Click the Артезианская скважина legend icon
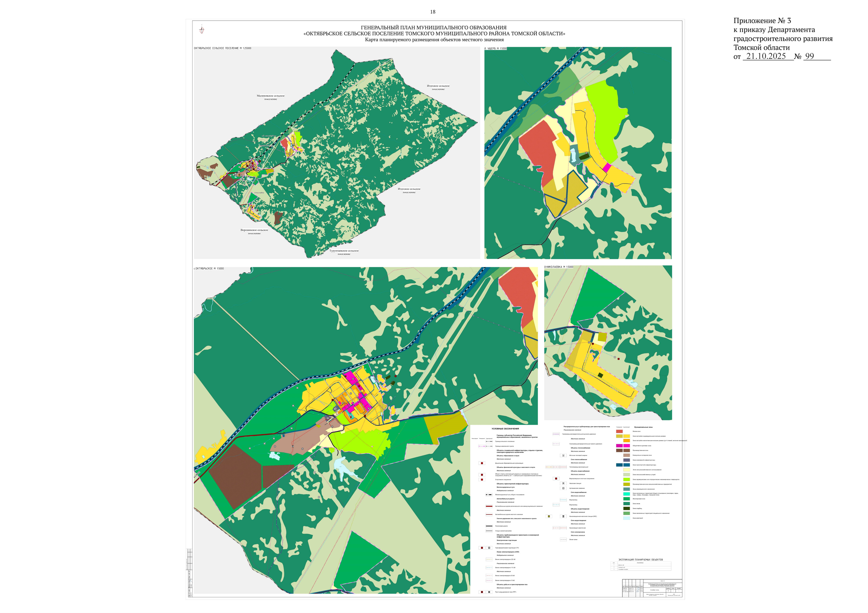The width and height of the screenshot is (868, 613). click(x=563, y=488)
